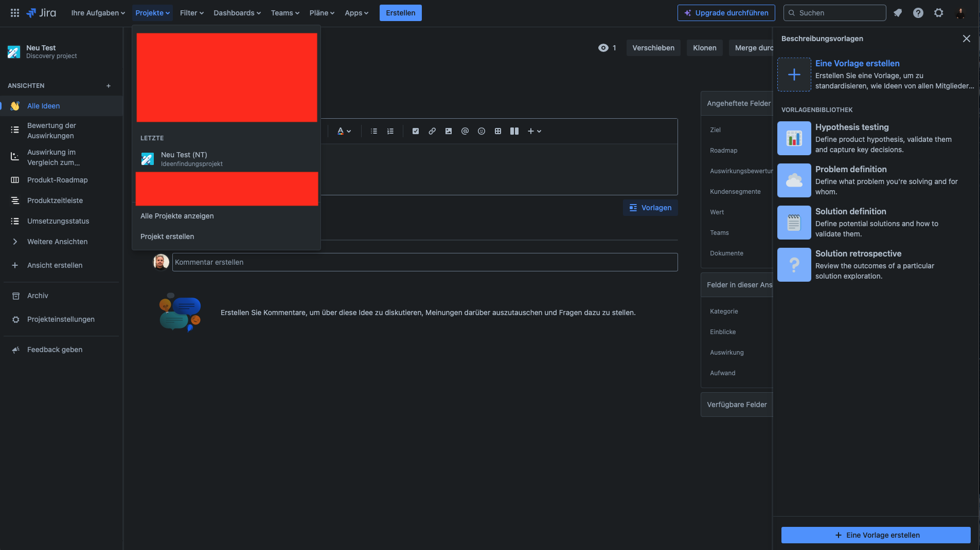This screenshot has width=980, height=550.
Task: Open the Dashboards dropdown
Action: [237, 13]
